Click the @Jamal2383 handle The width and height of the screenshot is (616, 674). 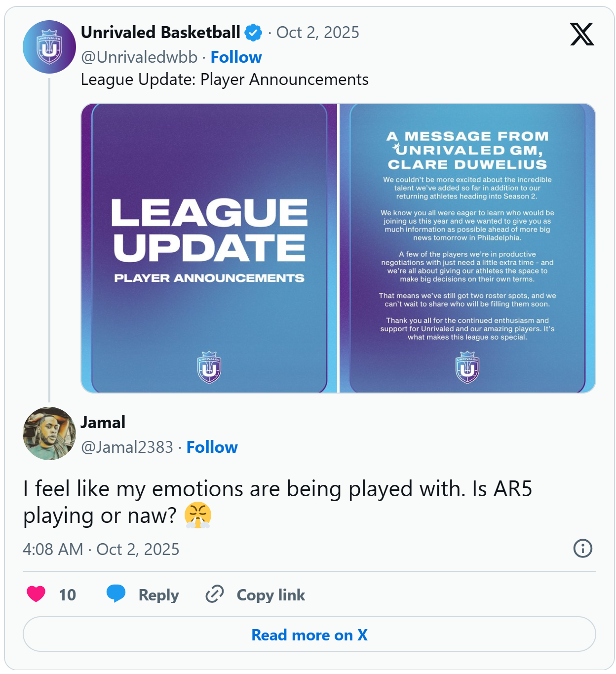click(x=127, y=447)
